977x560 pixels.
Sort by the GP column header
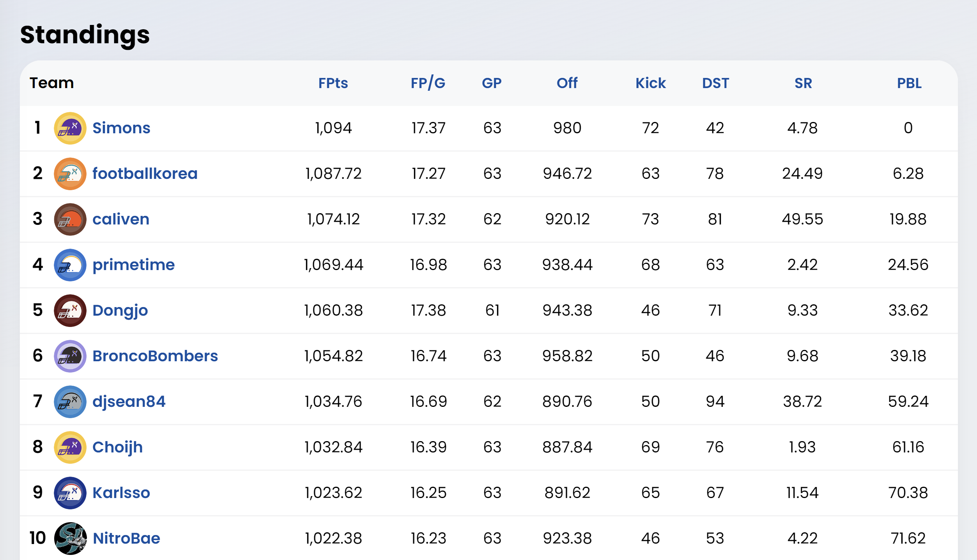(x=492, y=83)
